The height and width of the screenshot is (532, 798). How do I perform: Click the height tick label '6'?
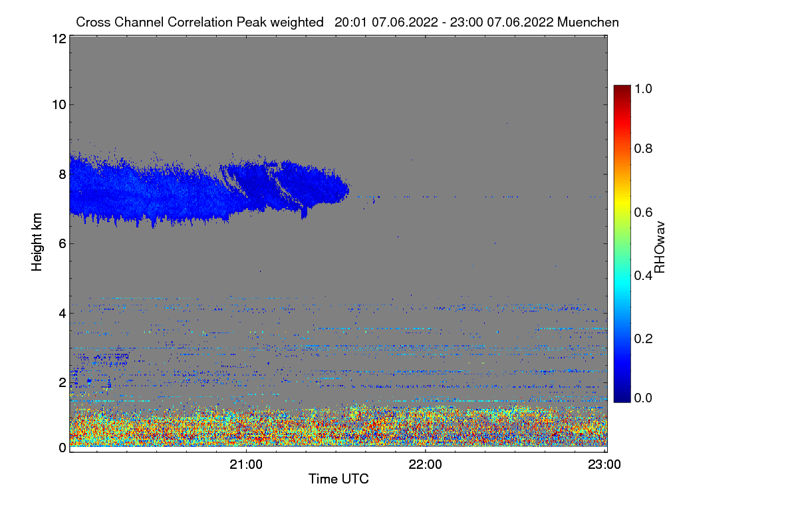tap(61, 243)
